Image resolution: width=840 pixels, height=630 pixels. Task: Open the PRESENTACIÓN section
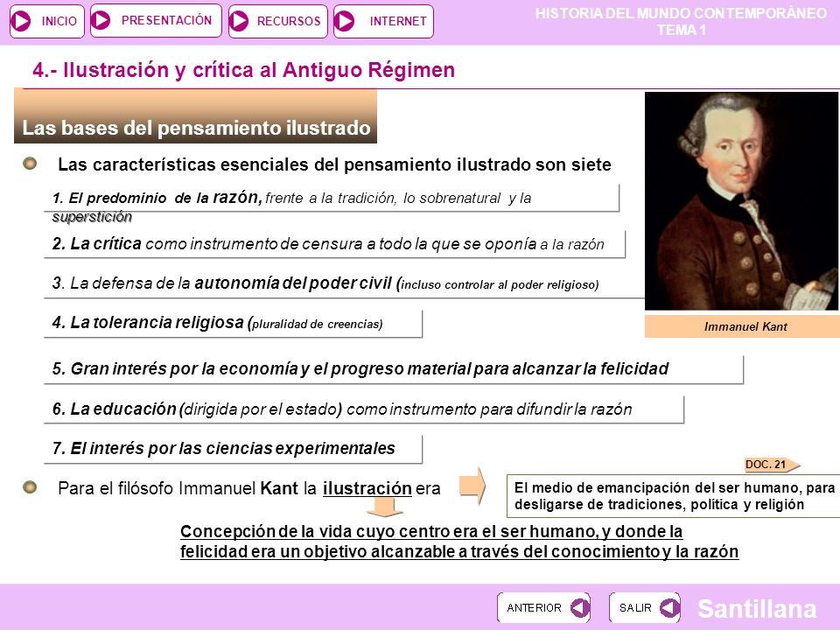point(156,20)
